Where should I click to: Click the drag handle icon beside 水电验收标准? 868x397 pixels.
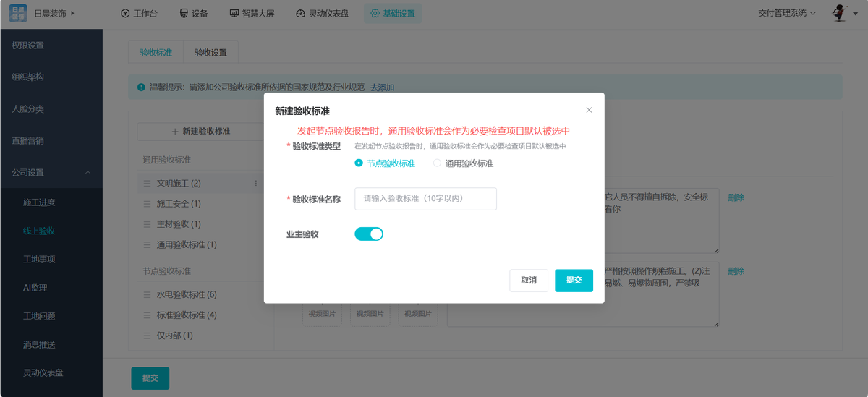(x=147, y=295)
